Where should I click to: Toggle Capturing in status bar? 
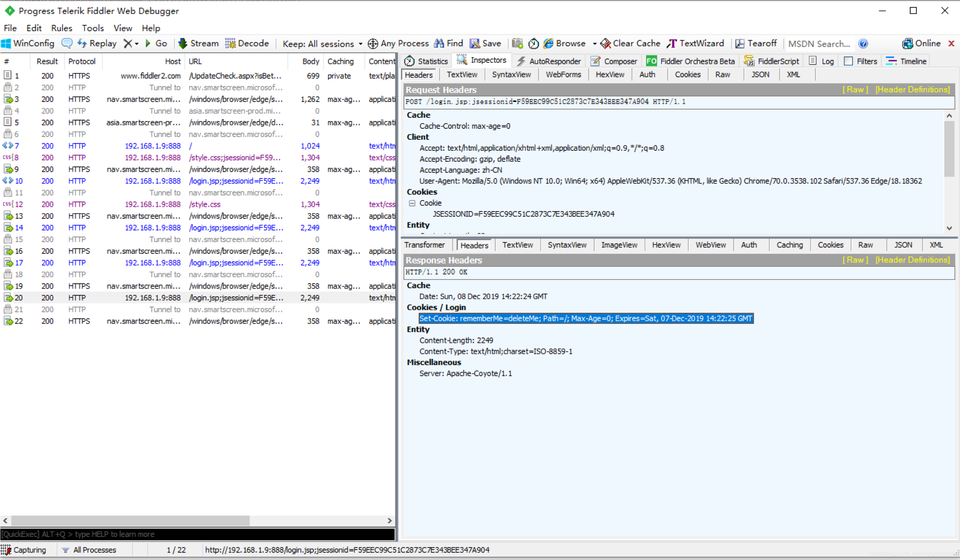23,550
